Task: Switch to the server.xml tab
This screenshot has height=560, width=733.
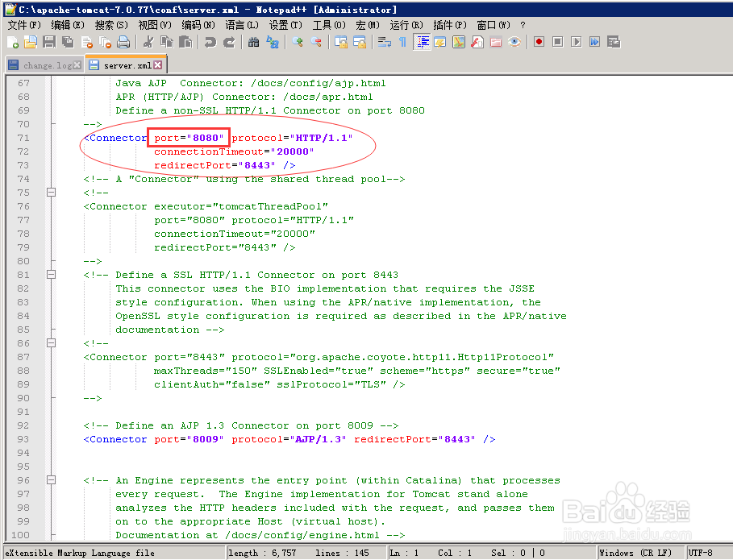Action: pos(127,65)
